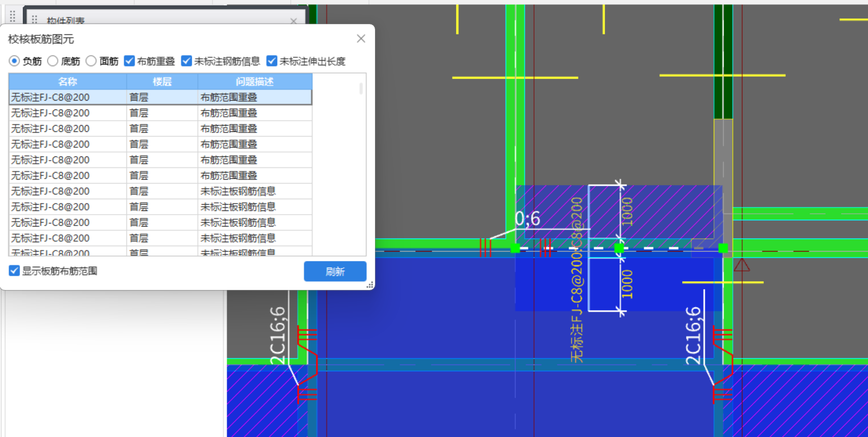Select the 面筋 radio button
The width and height of the screenshot is (868, 437).
tap(91, 61)
